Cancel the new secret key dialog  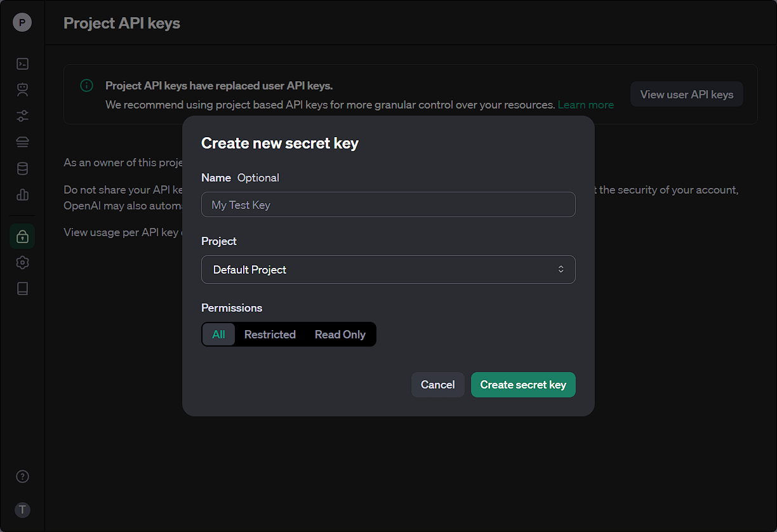pos(437,385)
